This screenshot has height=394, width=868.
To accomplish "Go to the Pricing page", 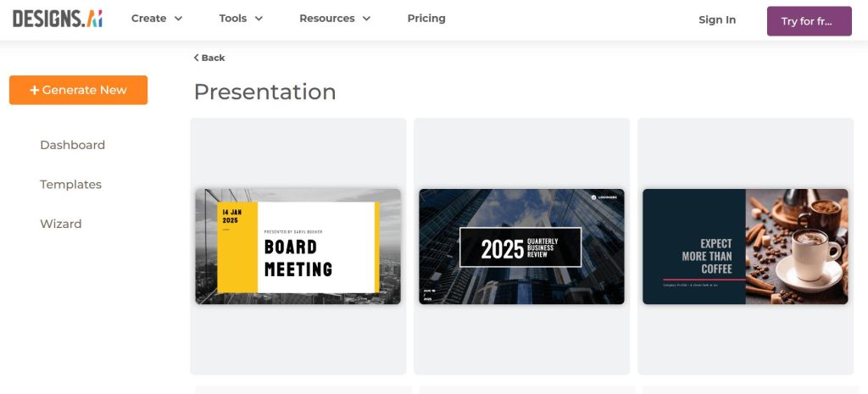I will point(426,19).
